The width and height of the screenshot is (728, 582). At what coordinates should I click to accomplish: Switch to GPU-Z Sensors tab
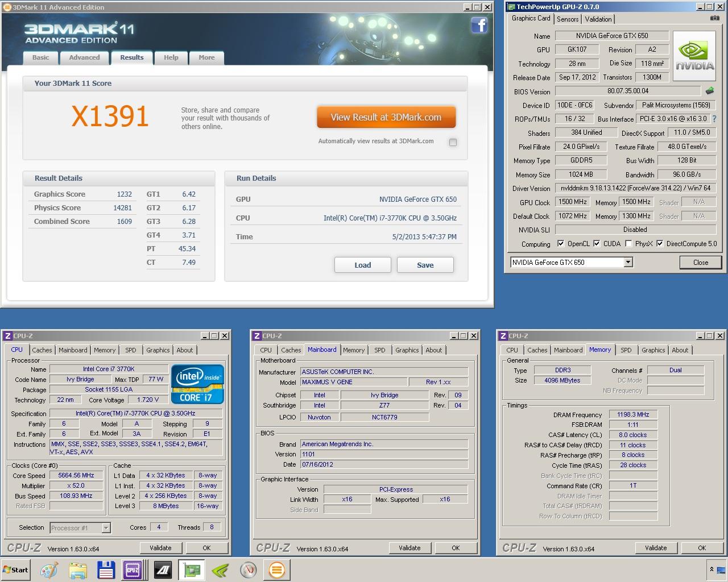[x=568, y=19]
